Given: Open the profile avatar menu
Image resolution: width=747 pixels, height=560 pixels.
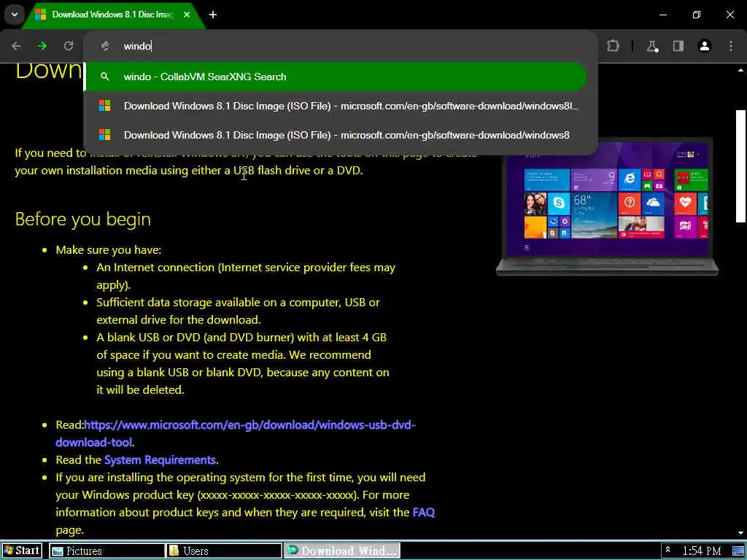Looking at the screenshot, I should pyautogui.click(x=705, y=46).
